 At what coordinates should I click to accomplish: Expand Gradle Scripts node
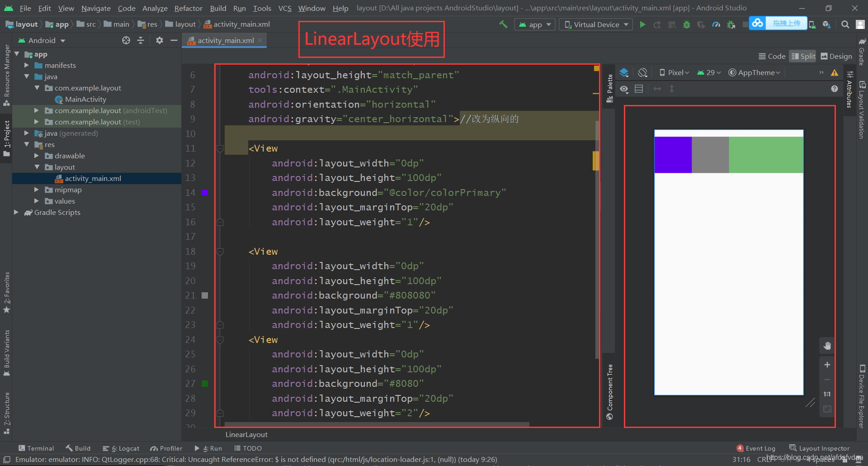(x=16, y=212)
